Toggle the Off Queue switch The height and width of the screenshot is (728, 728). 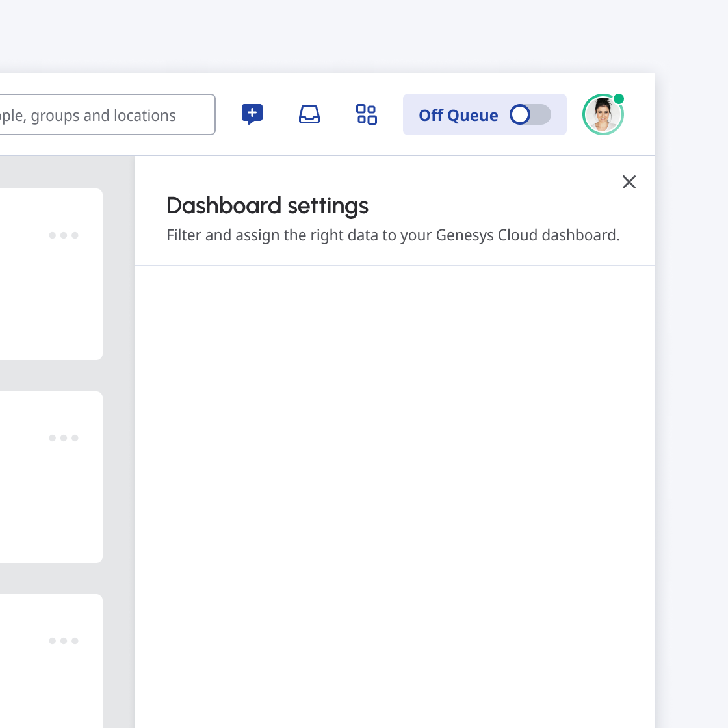click(530, 114)
